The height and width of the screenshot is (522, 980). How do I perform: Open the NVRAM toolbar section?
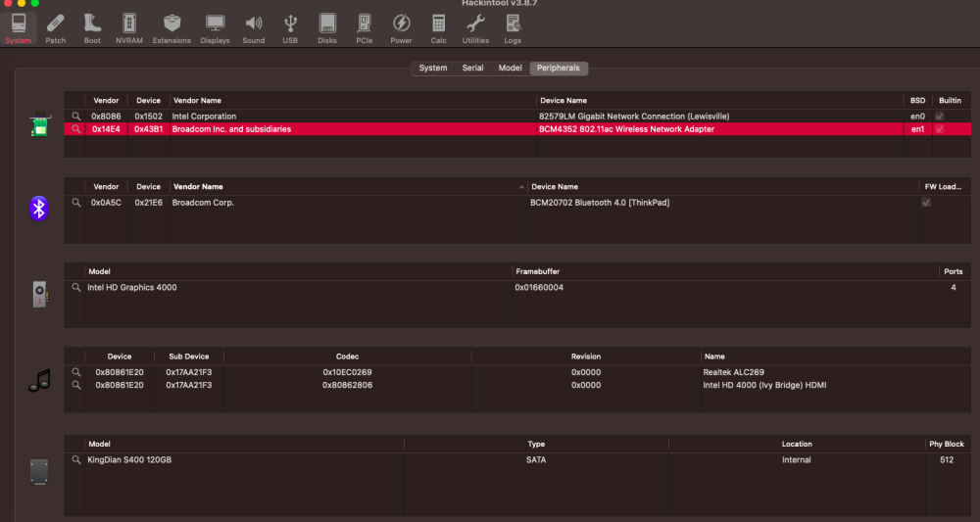coord(129,28)
